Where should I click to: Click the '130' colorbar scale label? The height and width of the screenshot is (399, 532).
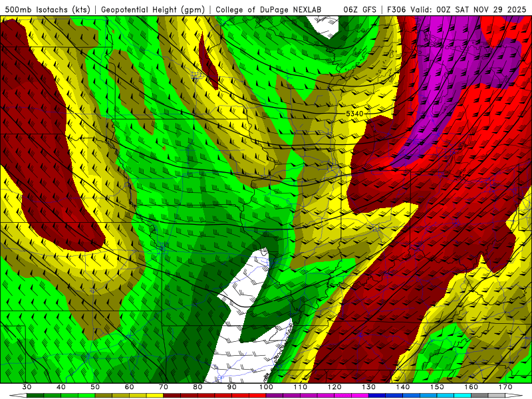(369, 387)
